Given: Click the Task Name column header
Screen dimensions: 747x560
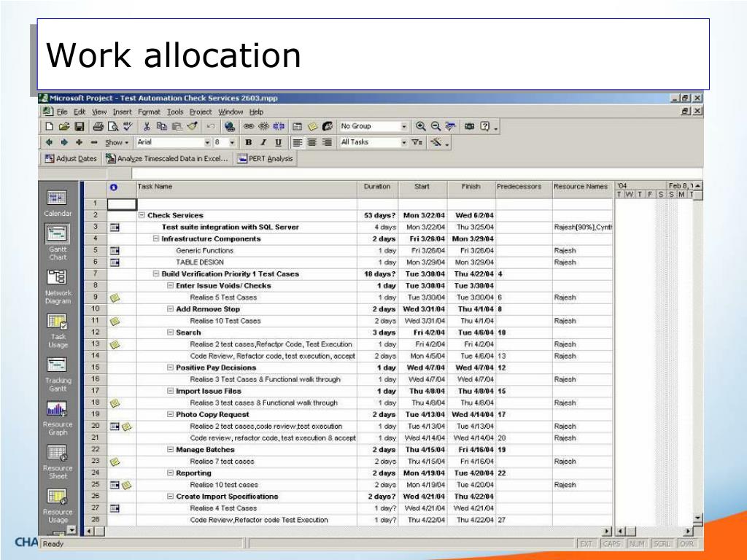Looking at the screenshot, I should (x=247, y=190).
